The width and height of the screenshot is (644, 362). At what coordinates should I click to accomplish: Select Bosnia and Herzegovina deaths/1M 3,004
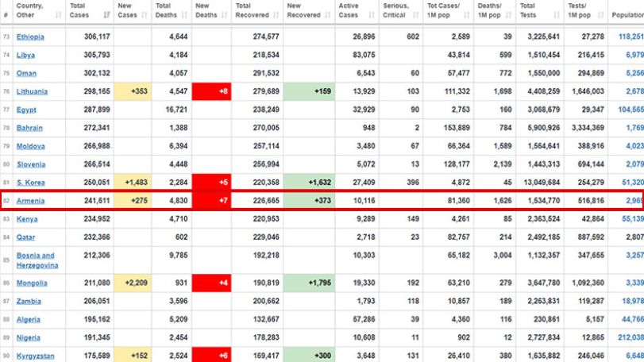pyautogui.click(x=503, y=256)
